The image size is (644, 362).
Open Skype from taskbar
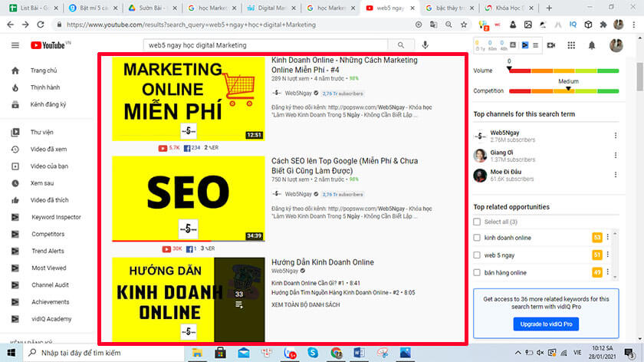(313, 353)
